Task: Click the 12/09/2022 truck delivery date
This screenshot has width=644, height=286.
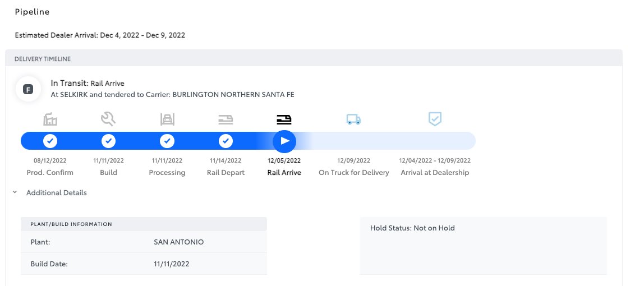Action: pos(353,160)
